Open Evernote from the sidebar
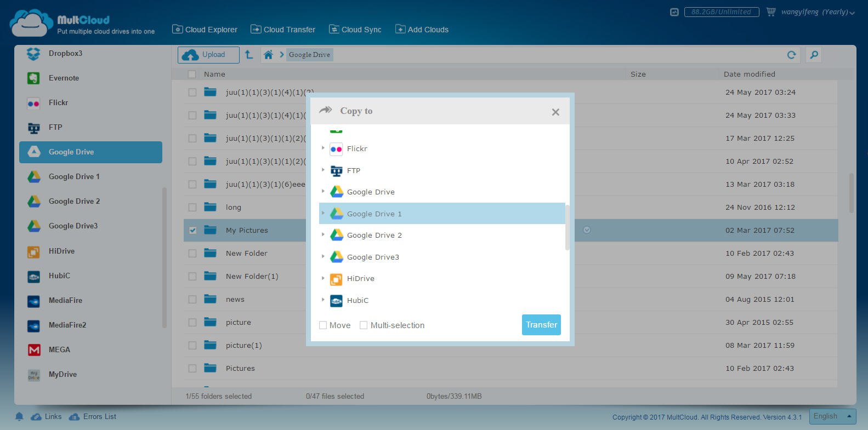 (x=64, y=78)
